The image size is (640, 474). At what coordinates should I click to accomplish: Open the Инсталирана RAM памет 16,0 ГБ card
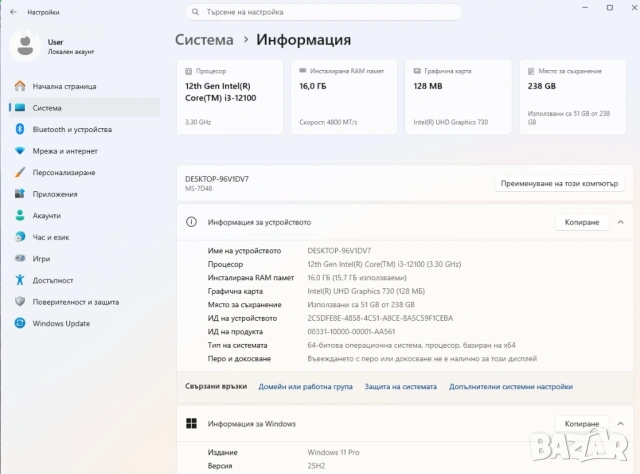[x=344, y=97]
